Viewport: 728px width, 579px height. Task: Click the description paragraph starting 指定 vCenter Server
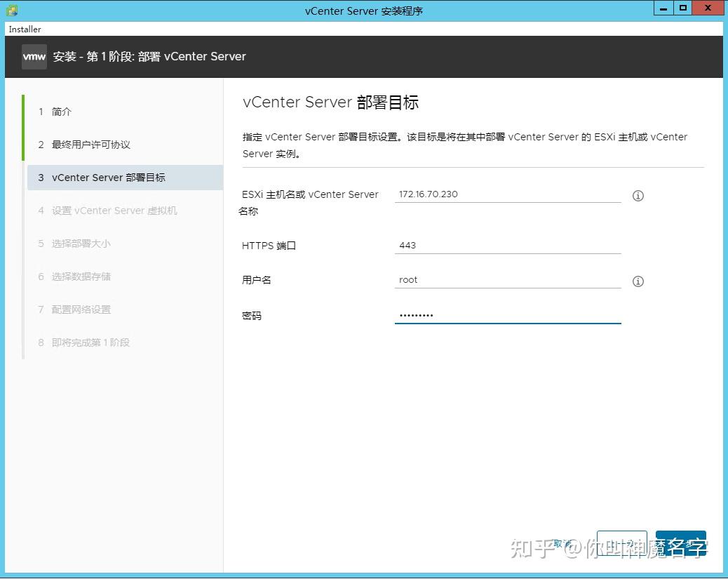(465, 145)
